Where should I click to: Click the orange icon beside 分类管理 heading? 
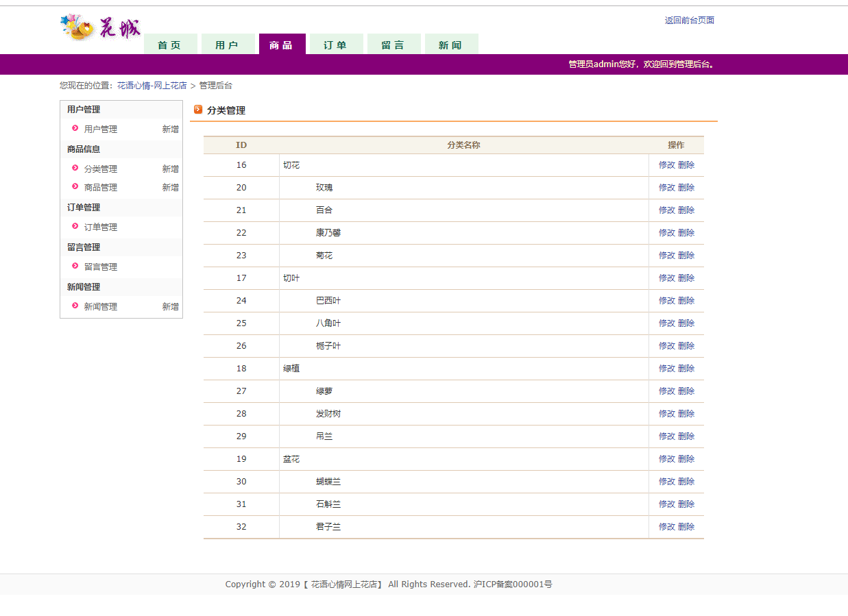198,110
